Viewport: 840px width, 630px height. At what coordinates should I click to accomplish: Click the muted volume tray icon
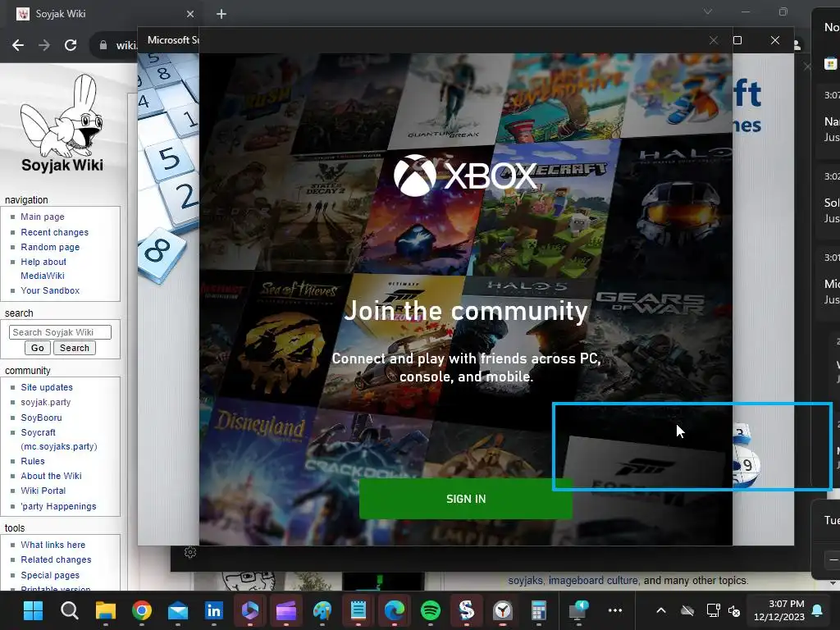point(734,610)
